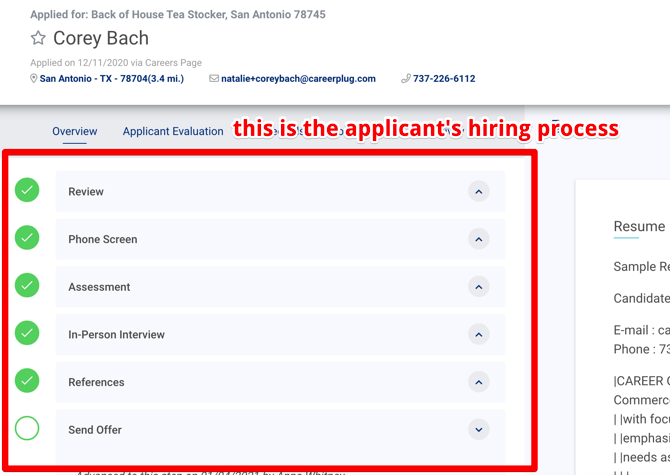Open San Antonio TX 78704 location link
The image size is (670, 475).
pos(111,79)
